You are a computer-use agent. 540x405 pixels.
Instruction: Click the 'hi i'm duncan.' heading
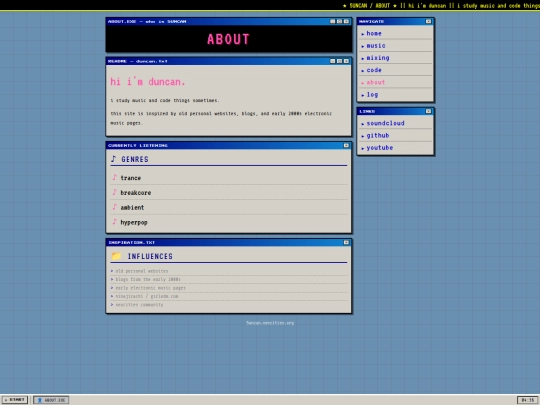[x=148, y=82]
